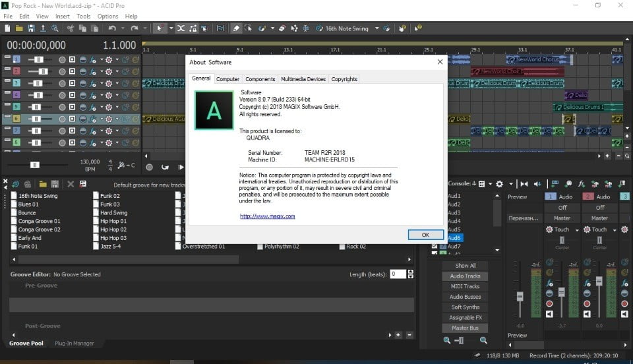Click the fx icon in Console toolbar
Viewport: 633px width, 364px height.
coord(582,184)
